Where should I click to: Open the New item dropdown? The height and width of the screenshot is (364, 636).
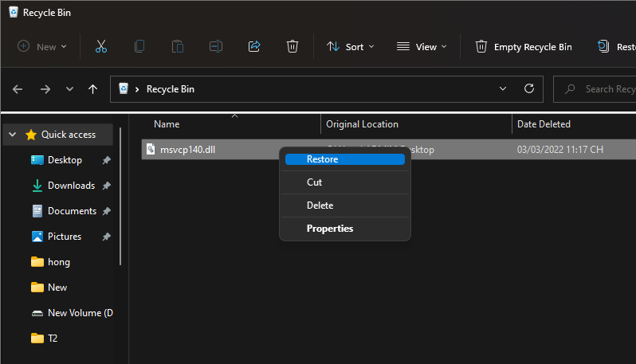(x=41, y=47)
